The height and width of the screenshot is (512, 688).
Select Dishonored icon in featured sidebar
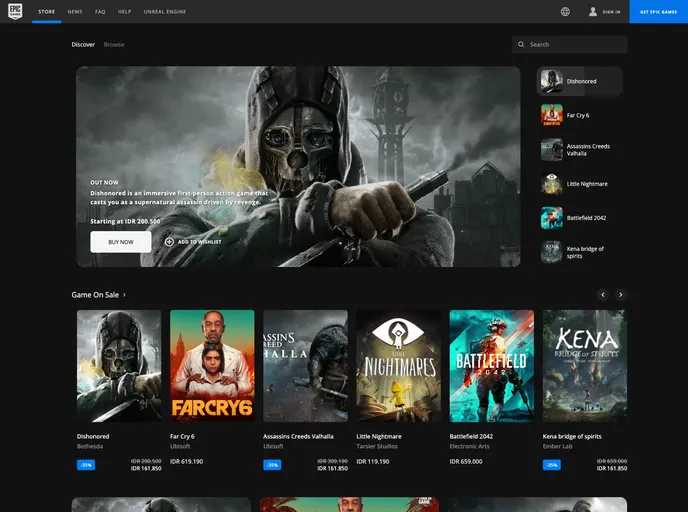pyautogui.click(x=552, y=81)
